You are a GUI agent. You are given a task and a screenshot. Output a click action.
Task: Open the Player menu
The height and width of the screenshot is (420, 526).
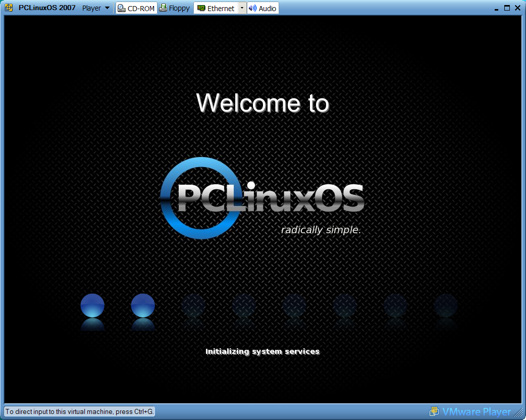tap(95, 8)
